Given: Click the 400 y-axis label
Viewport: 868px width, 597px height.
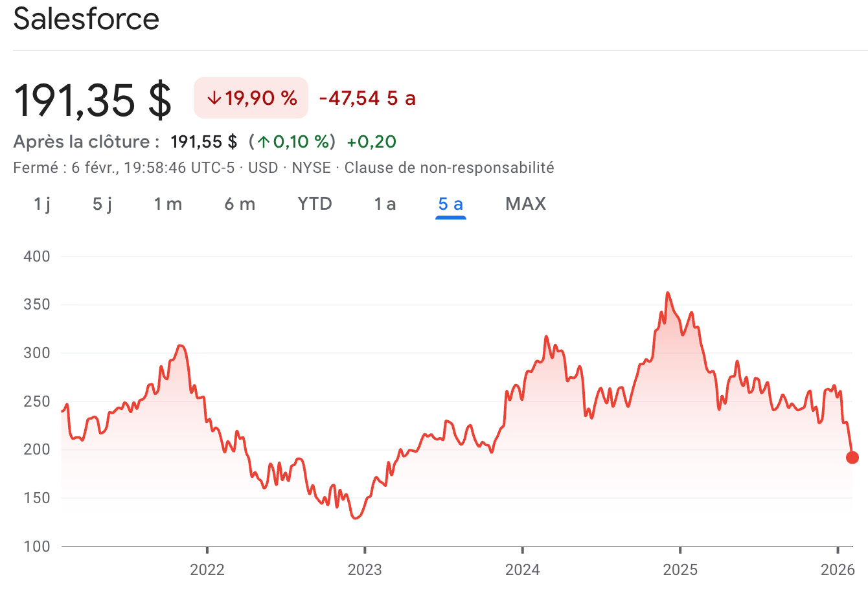Looking at the screenshot, I should click(37, 256).
